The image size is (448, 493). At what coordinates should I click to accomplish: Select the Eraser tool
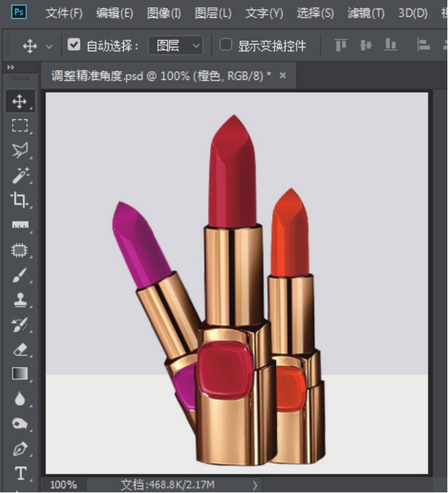tap(20, 349)
